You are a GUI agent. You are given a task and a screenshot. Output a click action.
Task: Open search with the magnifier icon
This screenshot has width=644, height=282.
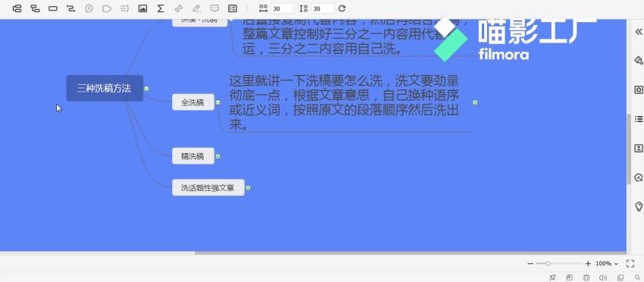[637, 277]
